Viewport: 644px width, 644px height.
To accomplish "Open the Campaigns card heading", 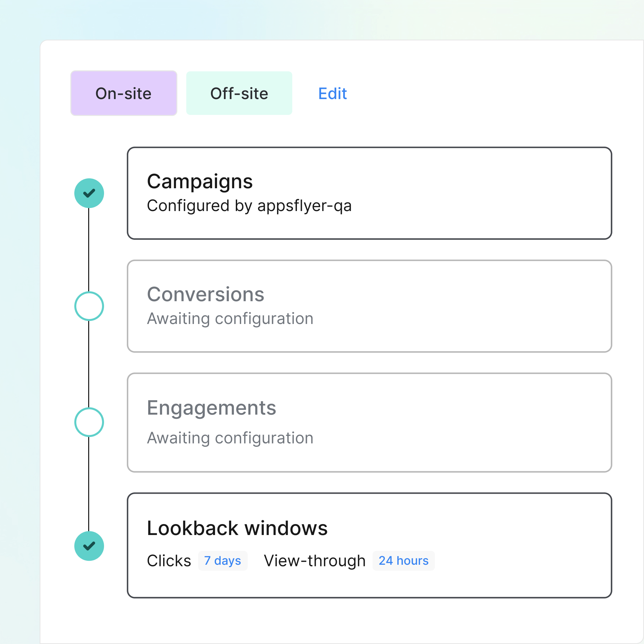I will click(200, 182).
